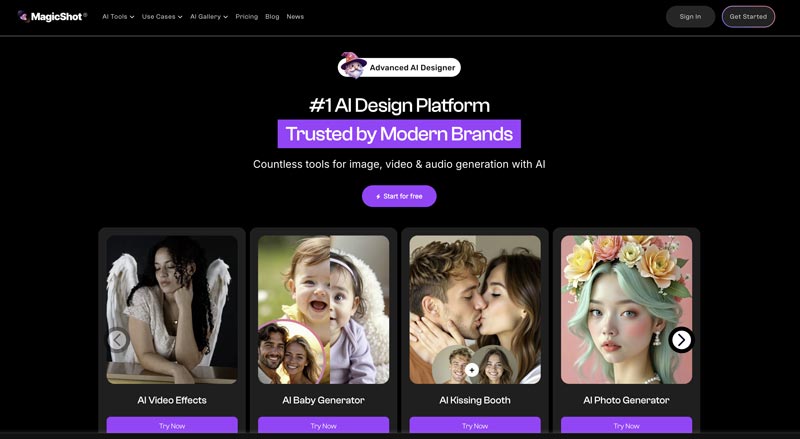The height and width of the screenshot is (439, 800).
Task: Click the Advanced AI Designer badge
Action: pyautogui.click(x=399, y=67)
